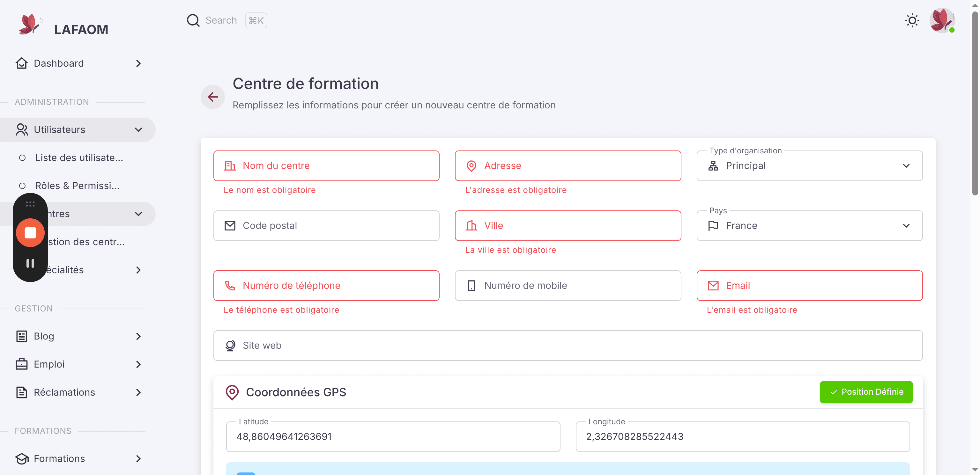
Task: Click the Formations graduation cap icon
Action: coord(22,459)
